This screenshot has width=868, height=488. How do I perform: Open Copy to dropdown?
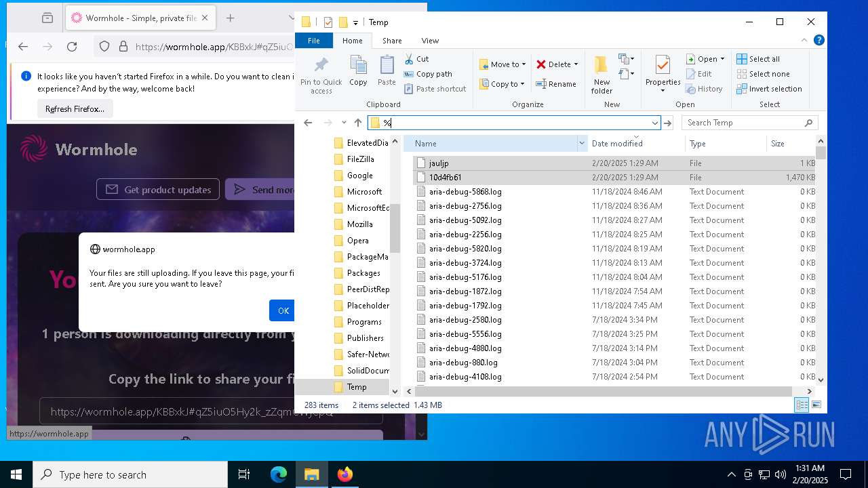click(x=502, y=84)
